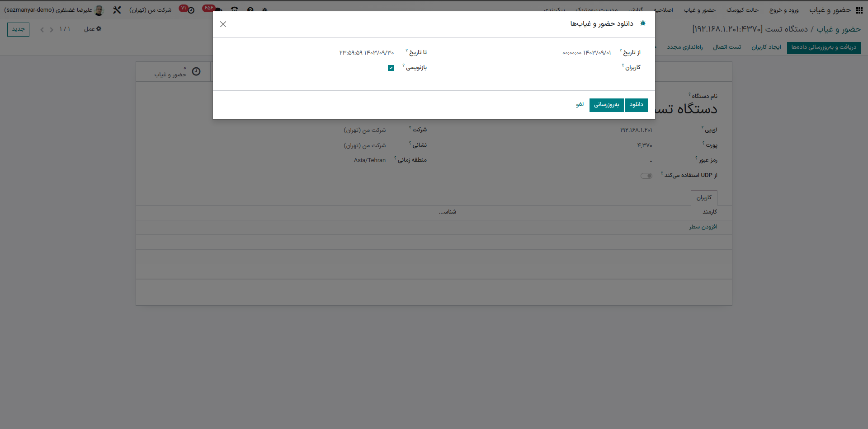
Task: Open activities via the clock icon
Action: point(191,10)
